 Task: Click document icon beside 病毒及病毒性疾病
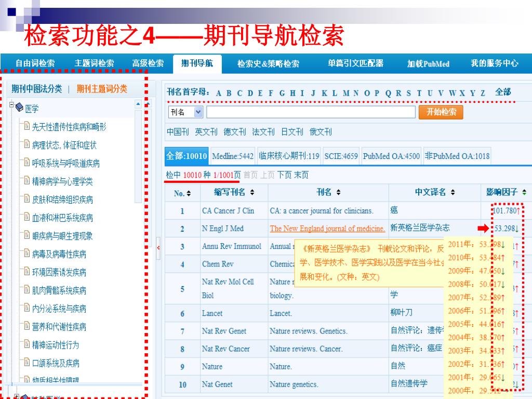(x=27, y=253)
